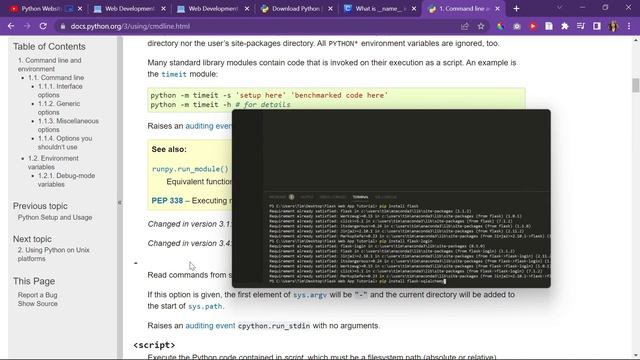Viewport: 640px width, 360px height.
Task: Toggle the browser side panel
Action: [x=597, y=26]
